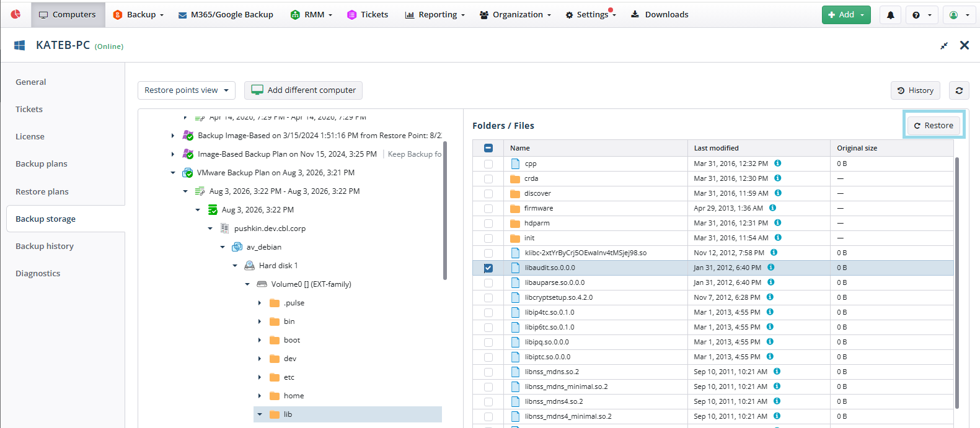Open the Downloads link

coord(660,15)
